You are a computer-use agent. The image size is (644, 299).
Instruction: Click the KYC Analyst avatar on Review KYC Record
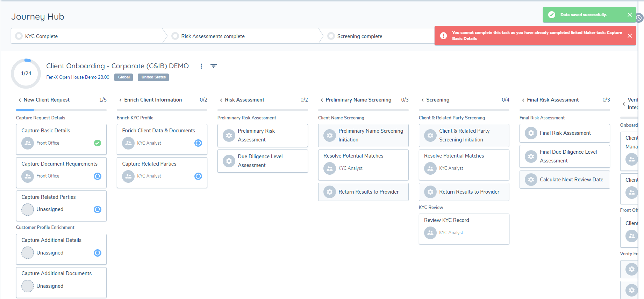[x=430, y=233]
